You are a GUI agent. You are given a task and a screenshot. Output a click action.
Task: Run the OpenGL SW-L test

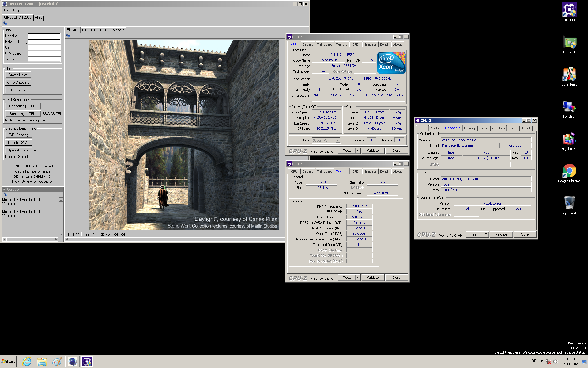pyautogui.click(x=19, y=143)
